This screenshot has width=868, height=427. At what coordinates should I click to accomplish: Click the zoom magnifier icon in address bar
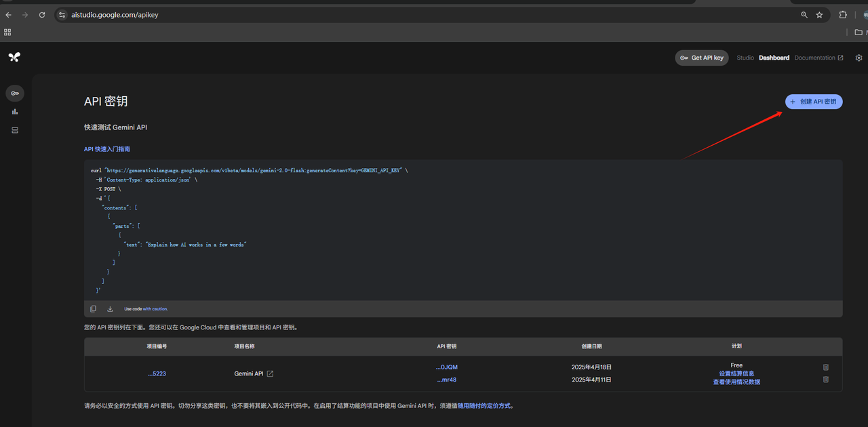coord(804,14)
